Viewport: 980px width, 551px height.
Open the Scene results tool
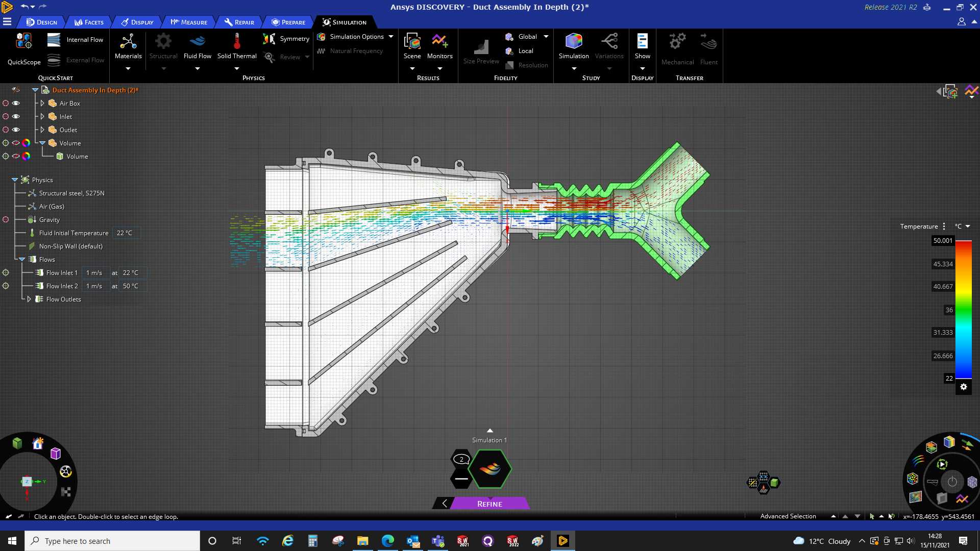[412, 47]
